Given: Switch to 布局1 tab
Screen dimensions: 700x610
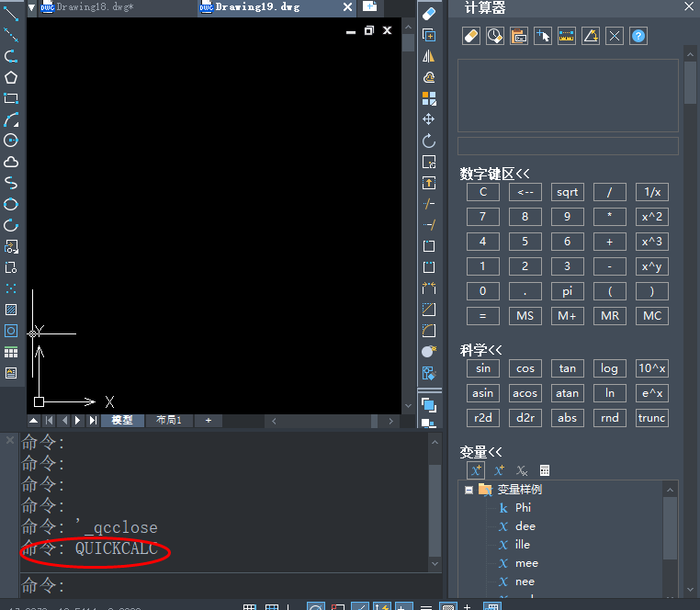Looking at the screenshot, I should click(x=169, y=420).
